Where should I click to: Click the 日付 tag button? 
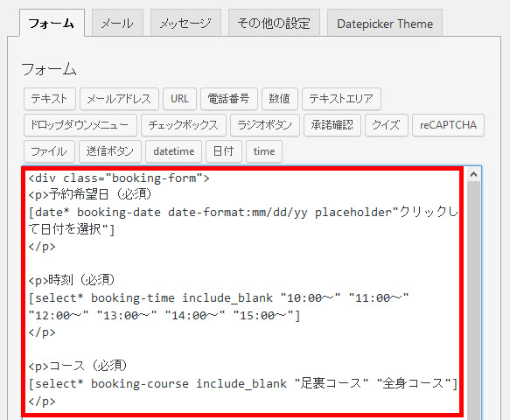[224, 151]
